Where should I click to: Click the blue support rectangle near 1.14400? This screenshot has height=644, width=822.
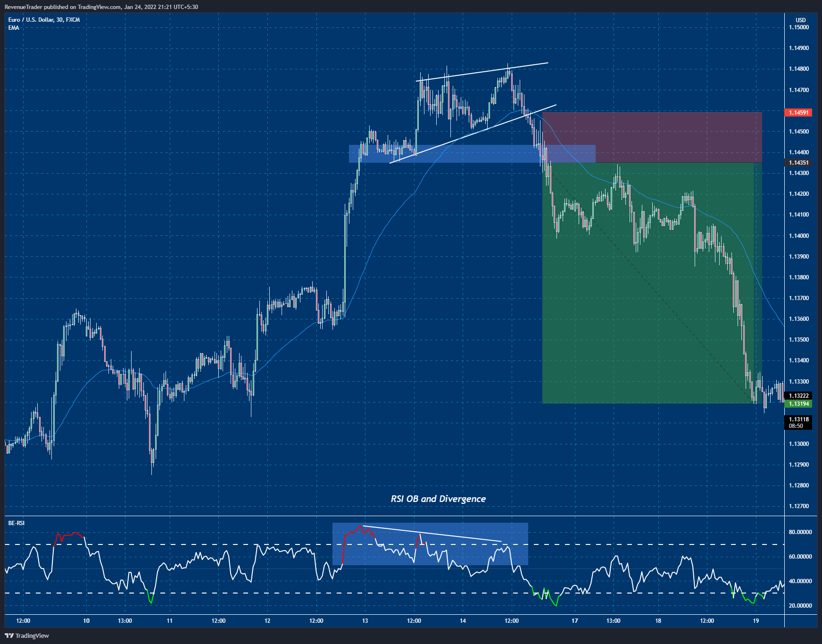[x=472, y=154]
